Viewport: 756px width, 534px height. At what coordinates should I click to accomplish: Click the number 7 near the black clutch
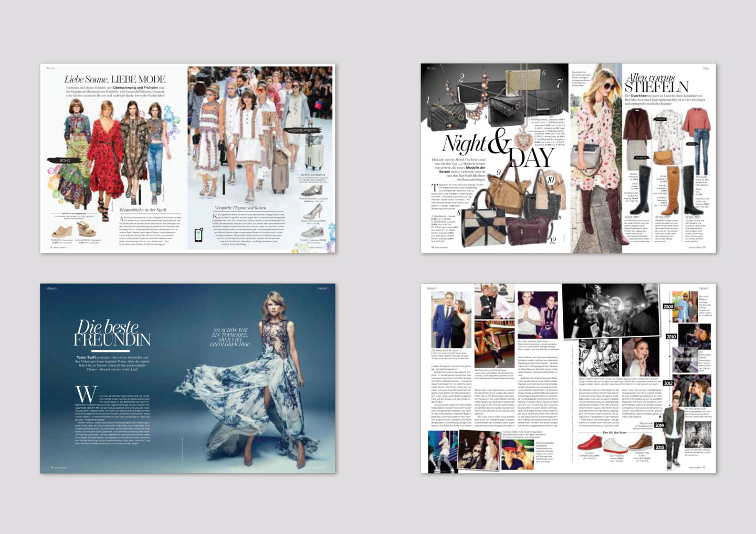(560, 83)
